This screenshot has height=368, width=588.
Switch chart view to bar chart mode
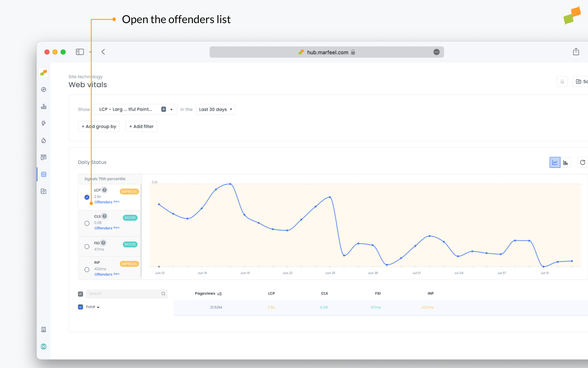[566, 162]
